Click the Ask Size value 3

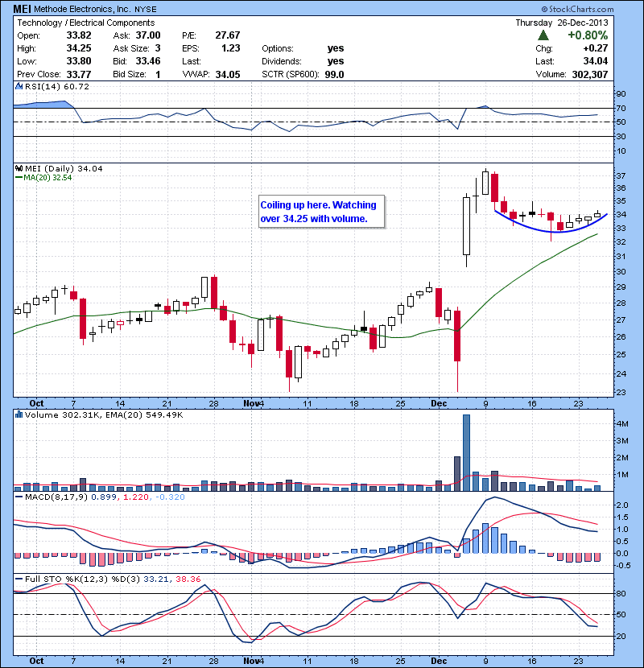(158, 48)
